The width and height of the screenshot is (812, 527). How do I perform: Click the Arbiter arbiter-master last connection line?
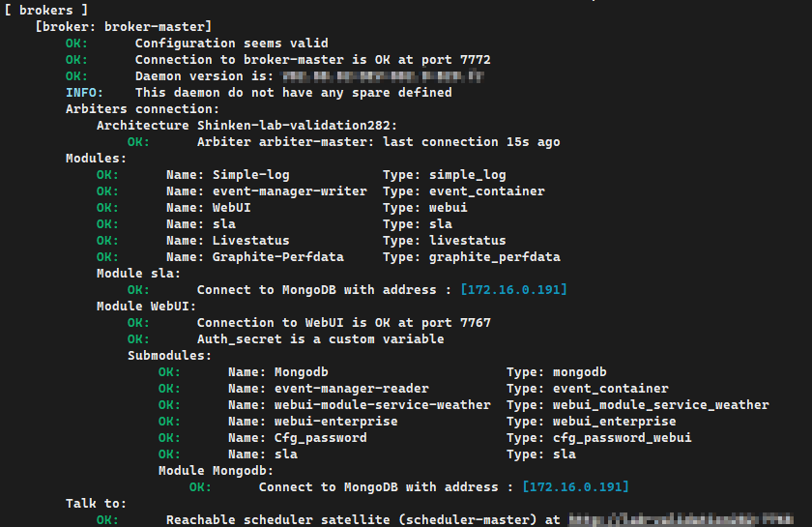coord(378,142)
